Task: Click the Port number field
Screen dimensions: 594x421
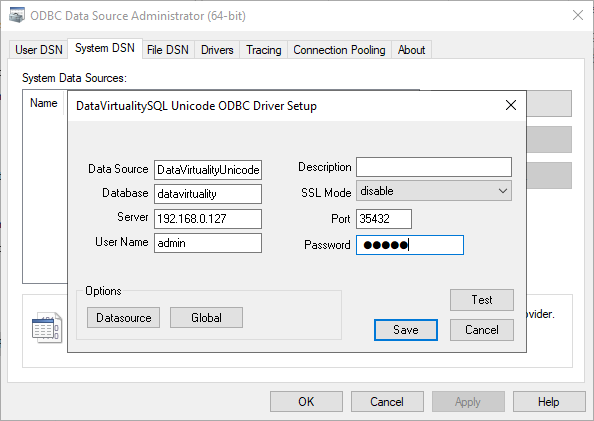Action: click(x=384, y=219)
